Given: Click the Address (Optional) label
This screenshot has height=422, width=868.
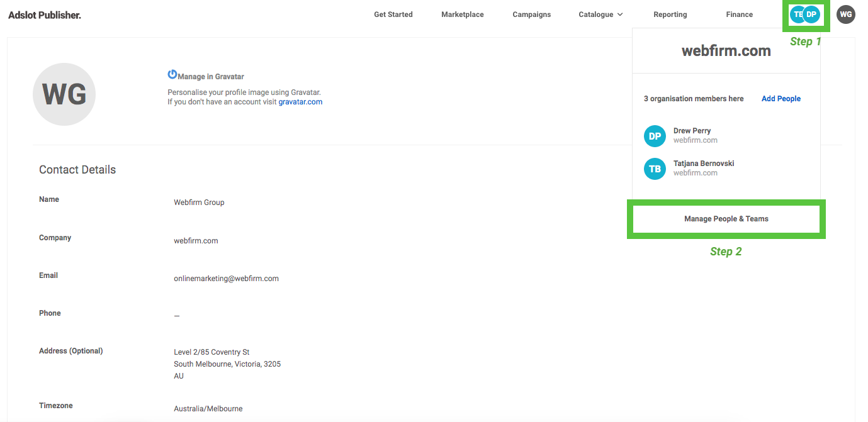Looking at the screenshot, I should [x=70, y=351].
